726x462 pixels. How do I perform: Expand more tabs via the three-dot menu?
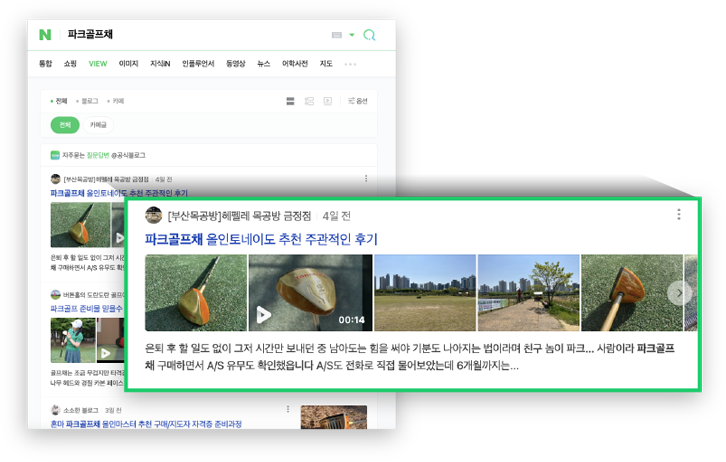pyautogui.click(x=350, y=64)
